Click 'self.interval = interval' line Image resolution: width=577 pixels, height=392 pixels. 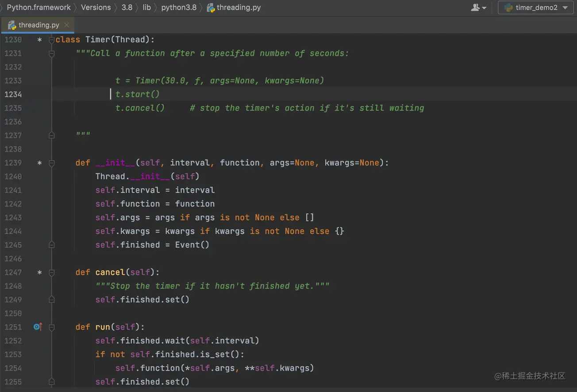click(155, 190)
